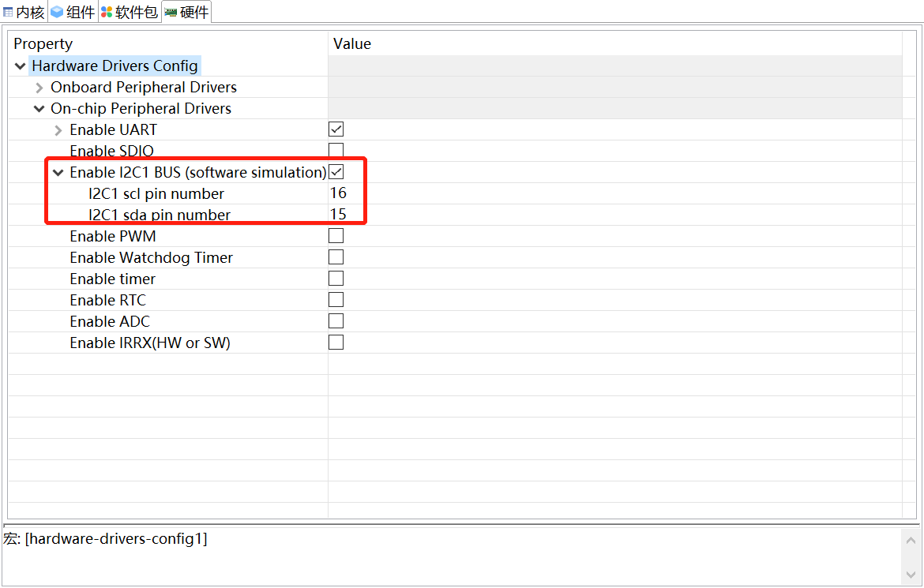Check the Enable ADC checkbox

click(336, 320)
